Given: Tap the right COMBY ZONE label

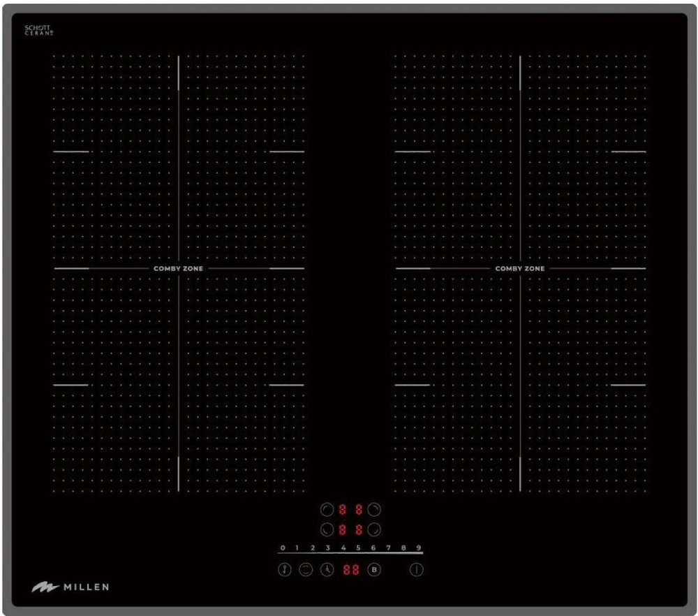Looking at the screenshot, I should pyautogui.click(x=520, y=269).
